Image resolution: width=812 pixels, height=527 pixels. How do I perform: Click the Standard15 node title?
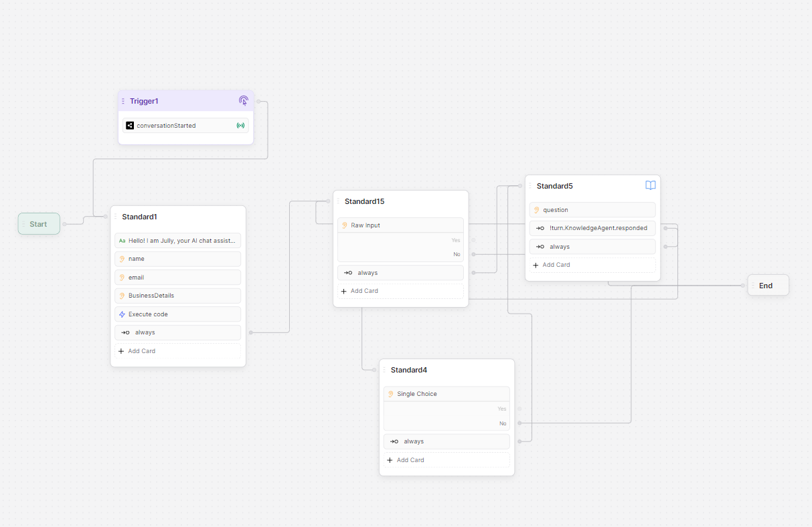364,201
